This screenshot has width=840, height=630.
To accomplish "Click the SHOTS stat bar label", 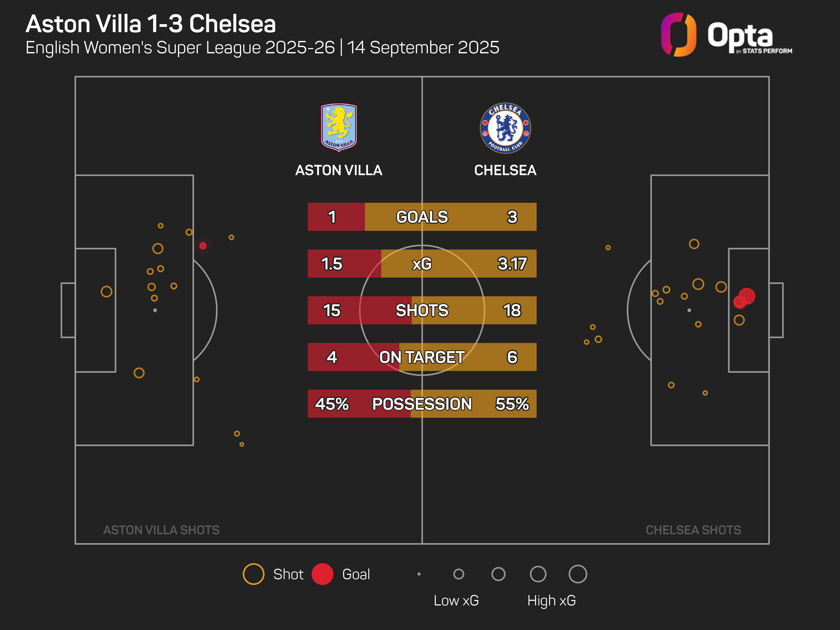I will pos(422,310).
